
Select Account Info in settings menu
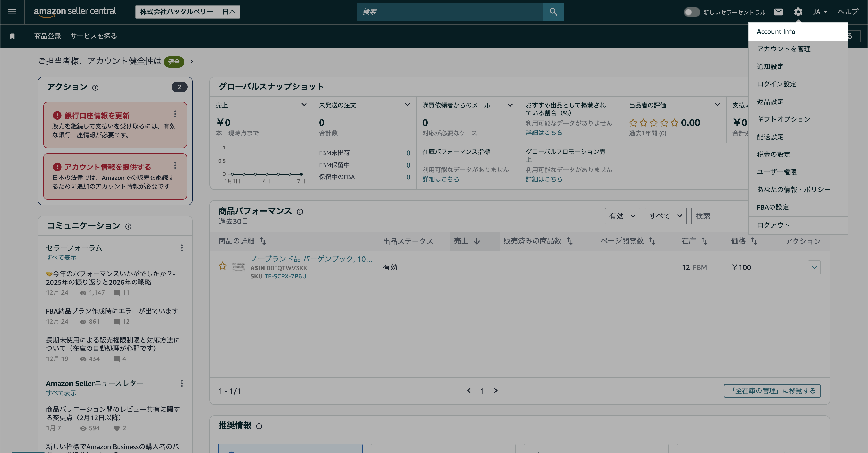pos(798,32)
